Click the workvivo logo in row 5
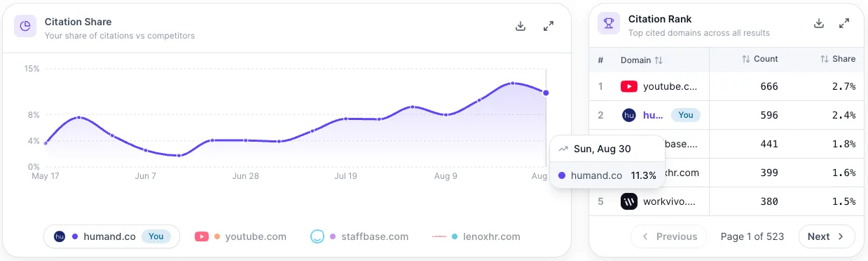Image resolution: width=868 pixels, height=261 pixels. click(x=628, y=201)
